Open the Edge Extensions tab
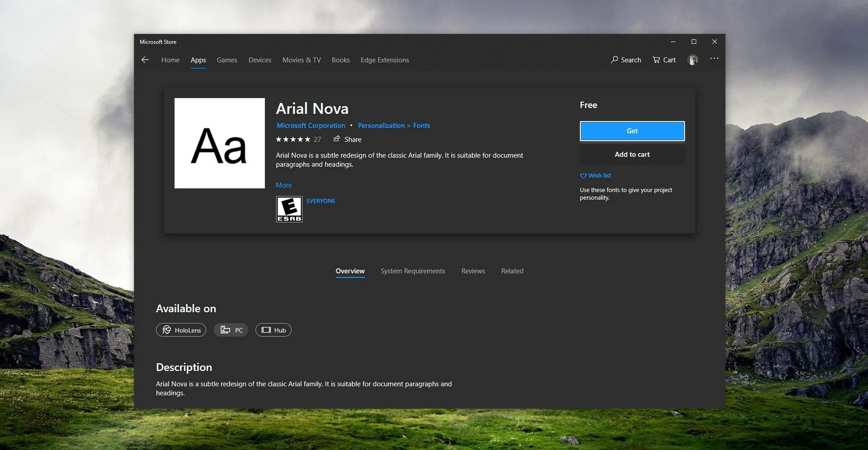This screenshot has width=868, height=450. (385, 60)
